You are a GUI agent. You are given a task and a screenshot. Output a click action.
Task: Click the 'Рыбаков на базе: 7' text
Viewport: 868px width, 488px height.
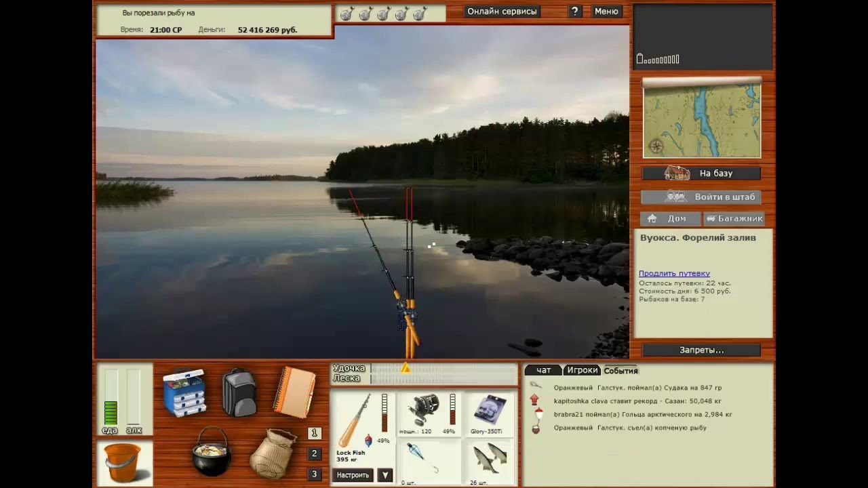672,299
